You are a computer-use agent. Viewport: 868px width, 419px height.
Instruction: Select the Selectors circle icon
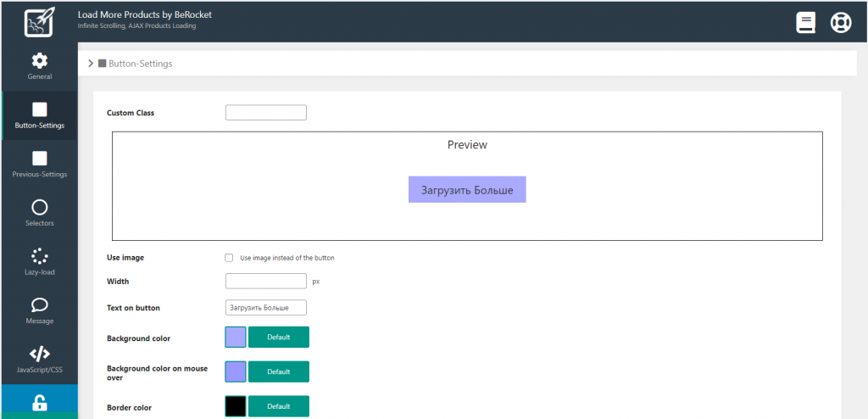[x=39, y=208]
